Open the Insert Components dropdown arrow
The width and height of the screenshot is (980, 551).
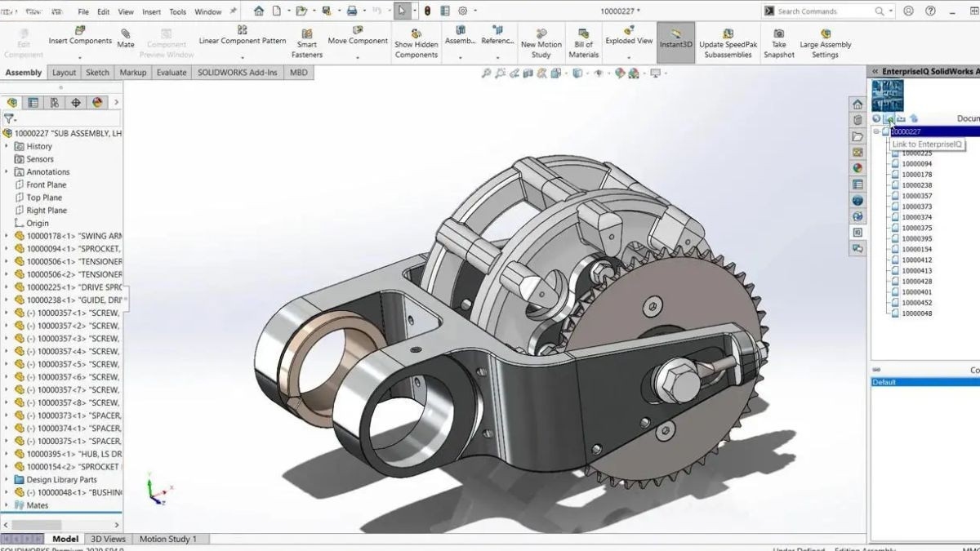80,57
